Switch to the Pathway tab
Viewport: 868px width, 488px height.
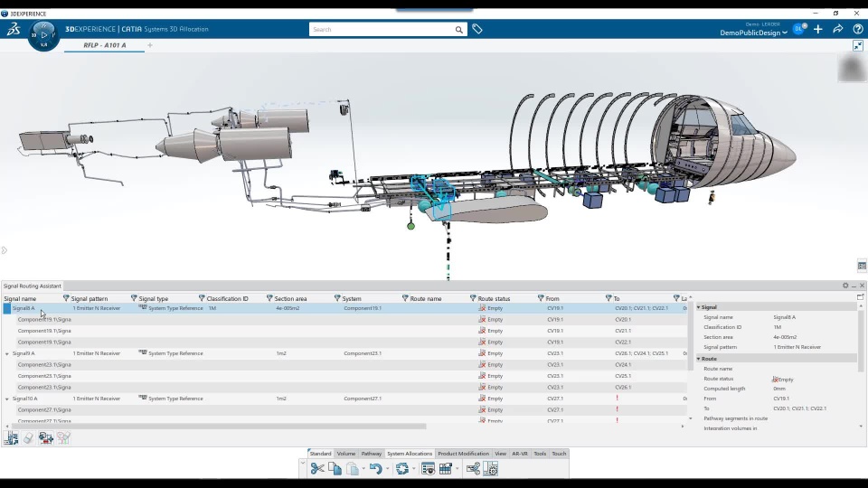371,454
